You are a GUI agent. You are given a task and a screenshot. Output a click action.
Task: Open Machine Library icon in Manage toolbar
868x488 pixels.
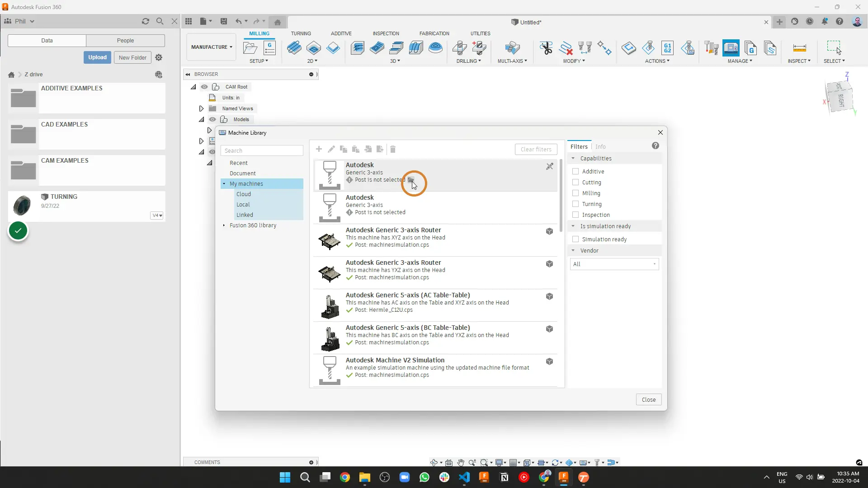click(731, 48)
